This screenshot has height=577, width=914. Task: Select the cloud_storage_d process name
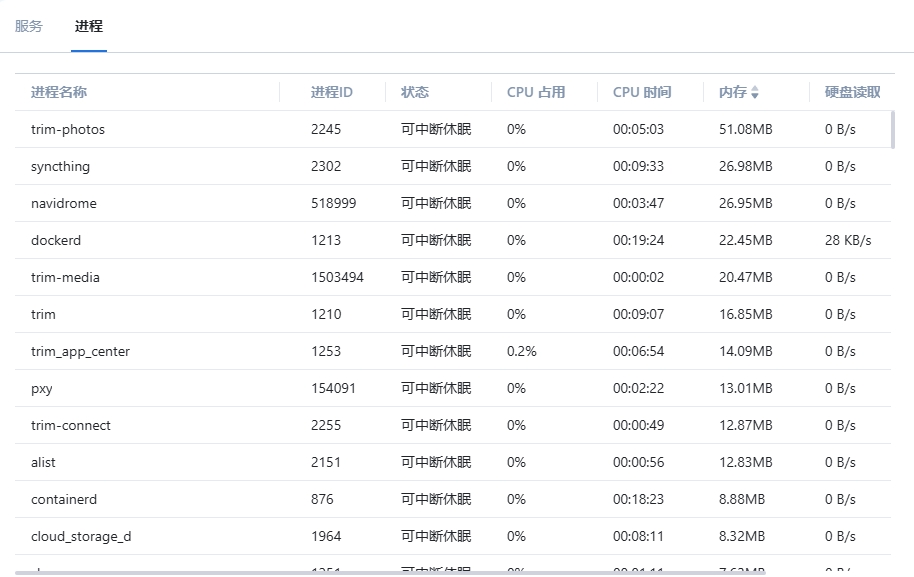[x=81, y=536]
